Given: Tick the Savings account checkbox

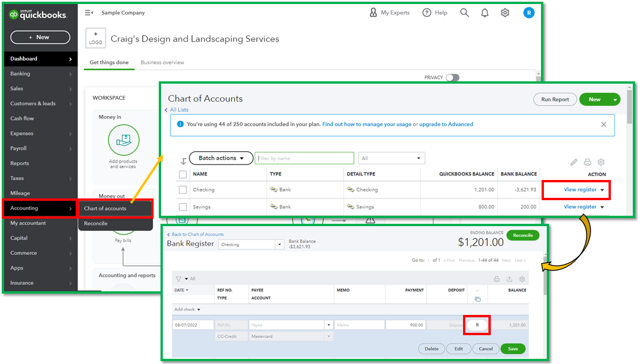Looking at the screenshot, I should (x=182, y=207).
